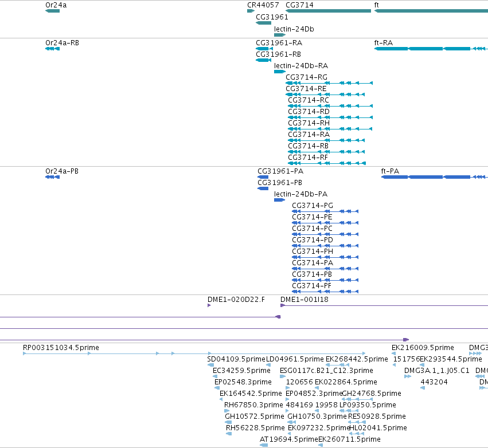Screen dimensions: 488x448
Task: Click EST RH67850.3prime
Action: (227, 411)
